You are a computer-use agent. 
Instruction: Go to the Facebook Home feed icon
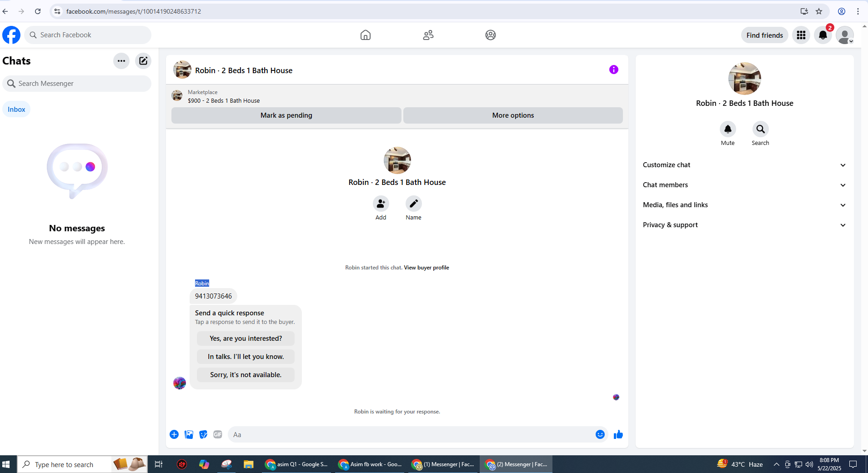(x=366, y=35)
